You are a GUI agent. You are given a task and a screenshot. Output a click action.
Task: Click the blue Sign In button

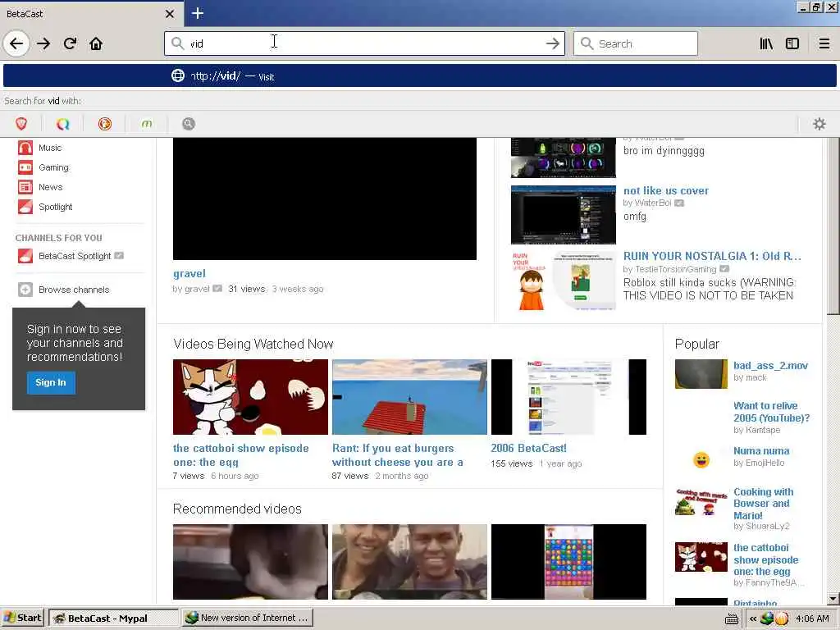(x=51, y=382)
